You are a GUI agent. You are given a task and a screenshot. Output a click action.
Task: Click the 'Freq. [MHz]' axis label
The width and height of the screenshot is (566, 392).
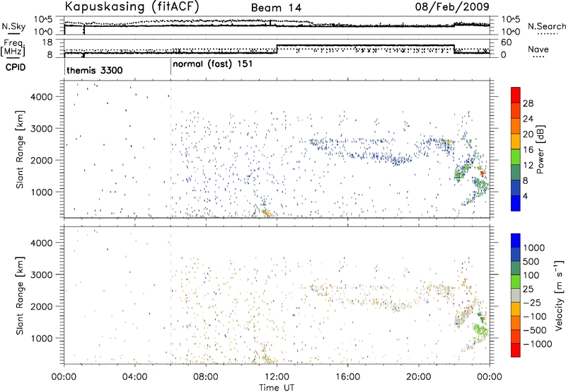[13, 48]
